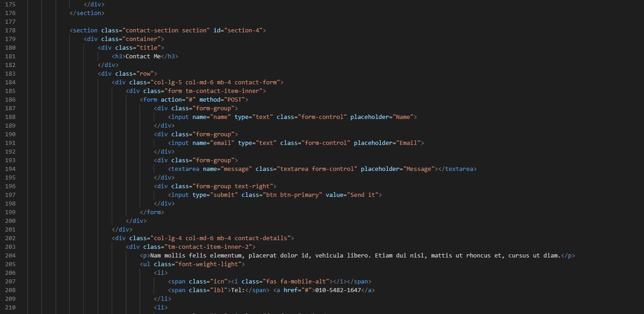This screenshot has height=314, width=644.
Task: Click line number 204 in the gutter
Action: (x=10, y=256)
